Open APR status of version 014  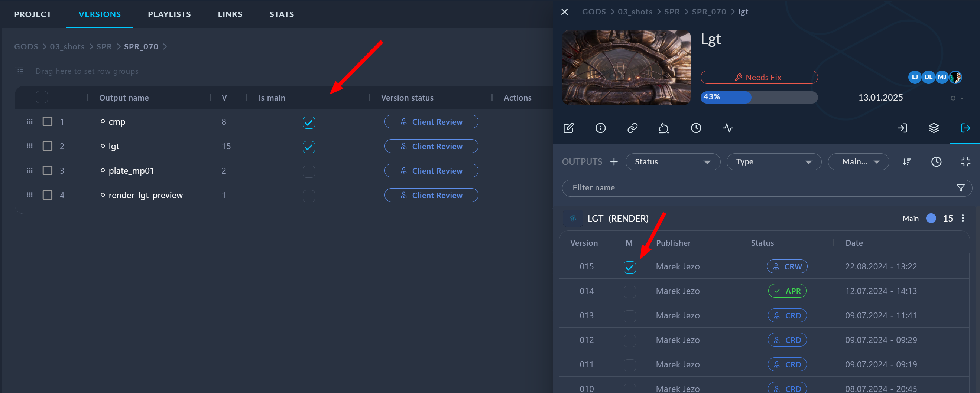click(x=787, y=291)
